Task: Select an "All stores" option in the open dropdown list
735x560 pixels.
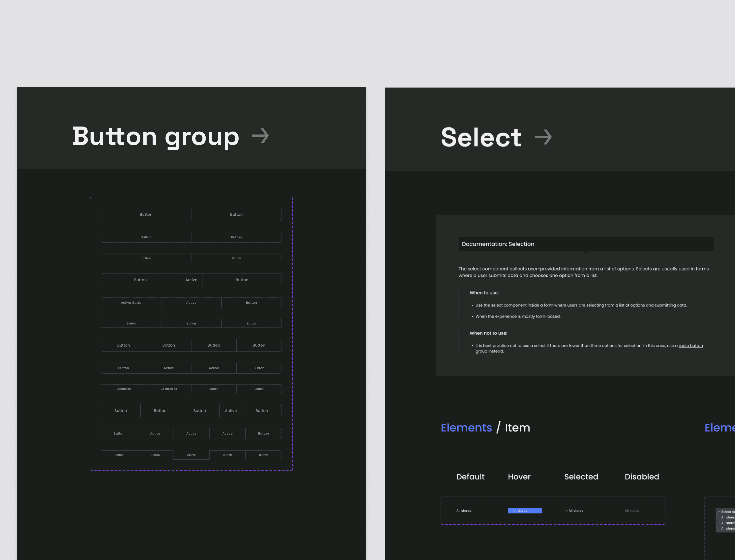Action: 727,517
